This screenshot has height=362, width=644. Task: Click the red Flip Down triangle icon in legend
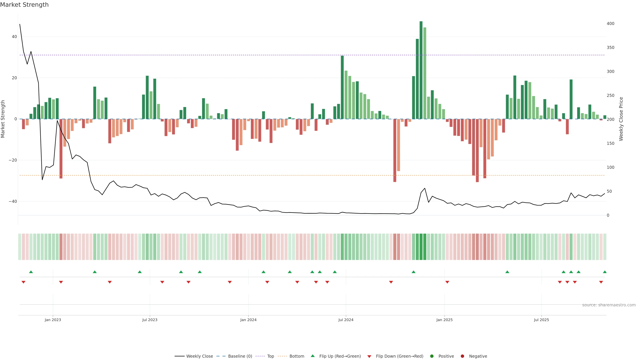369,356
